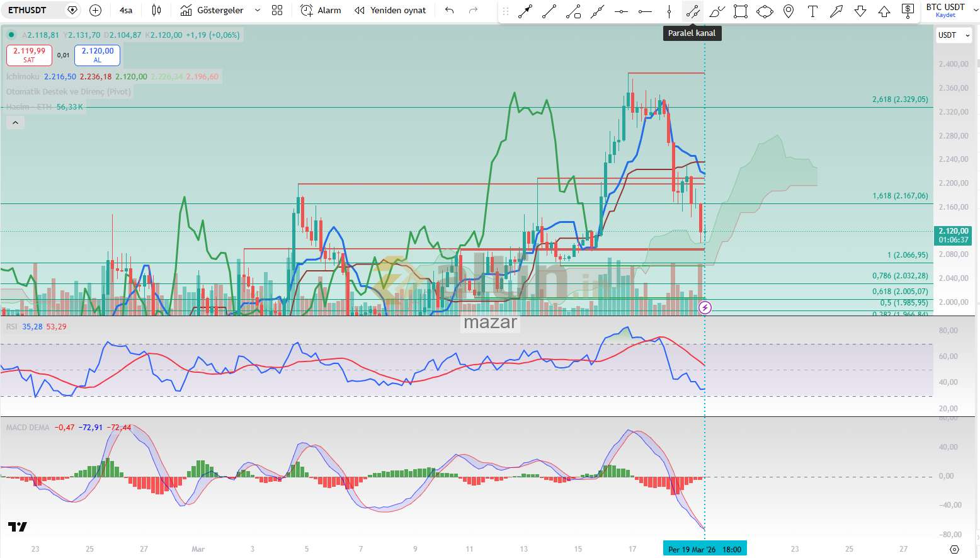Select the arrow-up marker tool
This screenshot has height=558, width=980.
[x=884, y=11]
